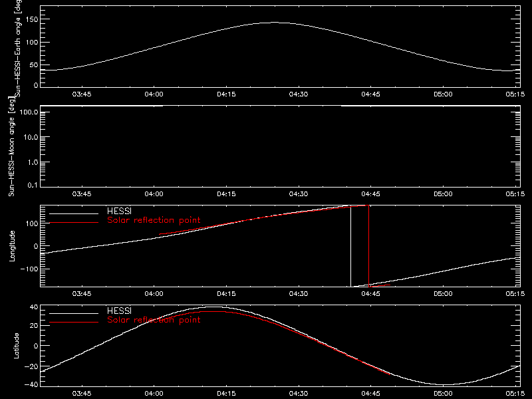Click the Sun-HESSI-Earth angle axis title
The width and height of the screenshot is (532, 399).
pyautogui.click(x=18, y=49)
